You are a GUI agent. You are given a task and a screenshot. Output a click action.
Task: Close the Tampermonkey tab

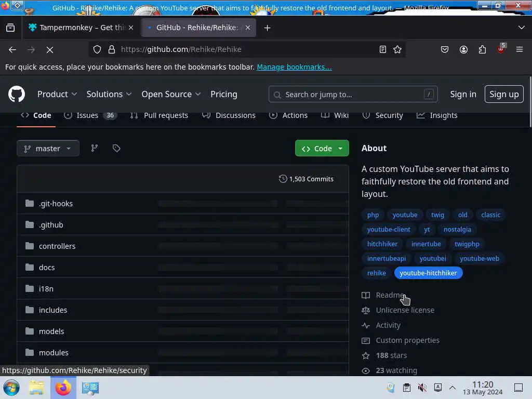click(x=131, y=28)
